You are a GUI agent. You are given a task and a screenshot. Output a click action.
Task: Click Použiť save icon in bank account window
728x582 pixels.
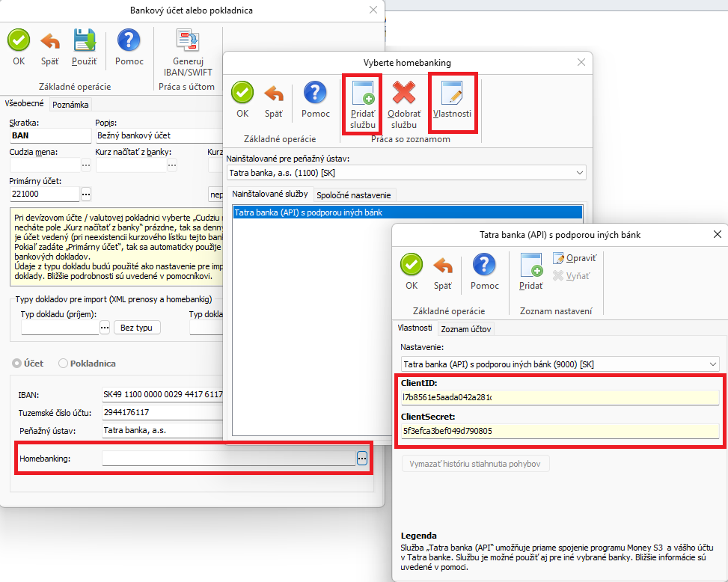[x=84, y=41]
